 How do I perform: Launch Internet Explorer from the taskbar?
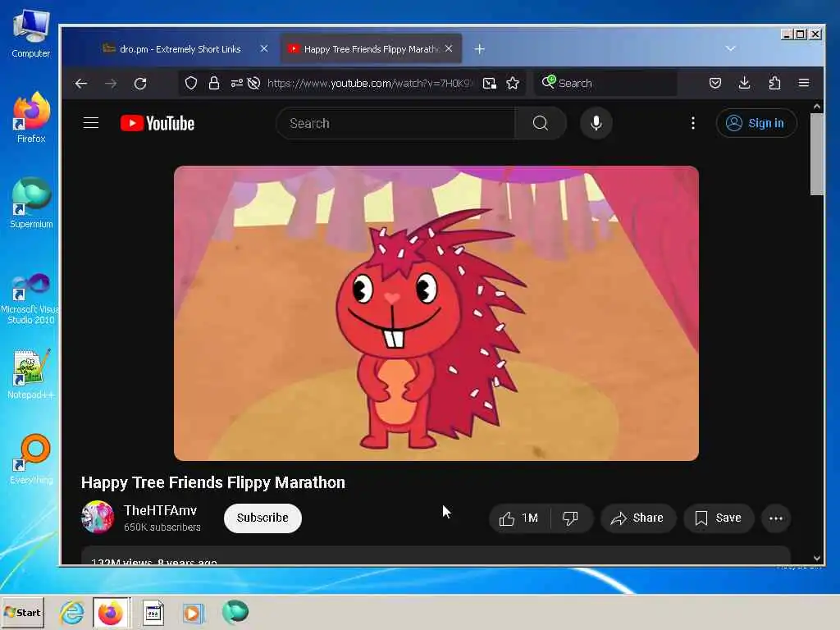pos(72,612)
